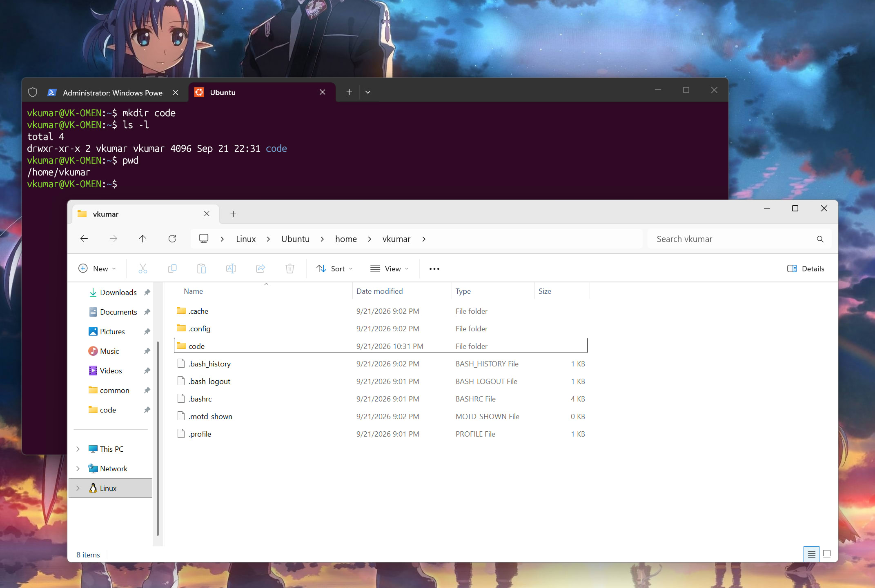Expand Linux tree node
875x588 pixels.
tap(78, 488)
